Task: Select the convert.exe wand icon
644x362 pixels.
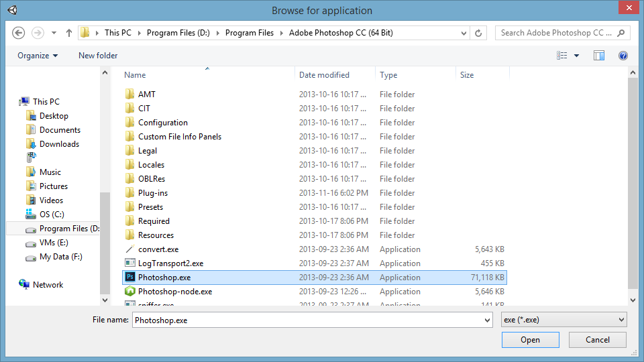Action: tap(129, 249)
